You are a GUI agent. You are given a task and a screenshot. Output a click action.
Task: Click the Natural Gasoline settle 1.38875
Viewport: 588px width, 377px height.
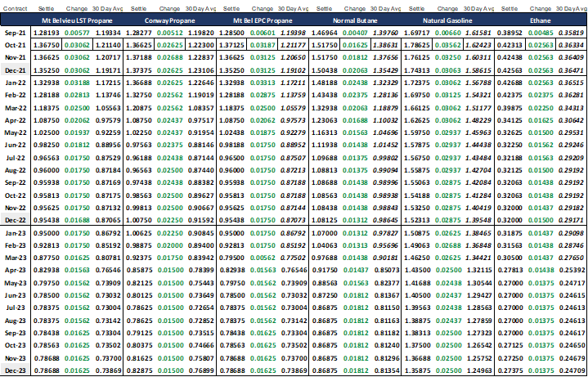point(417,321)
